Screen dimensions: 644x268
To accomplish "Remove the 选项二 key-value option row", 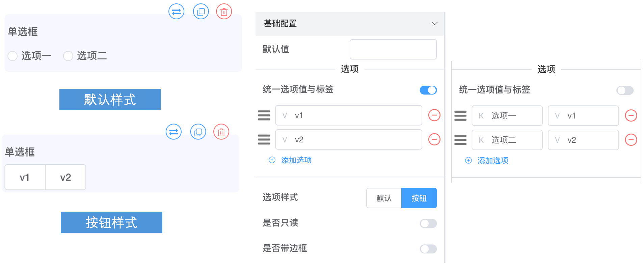I will (x=630, y=140).
